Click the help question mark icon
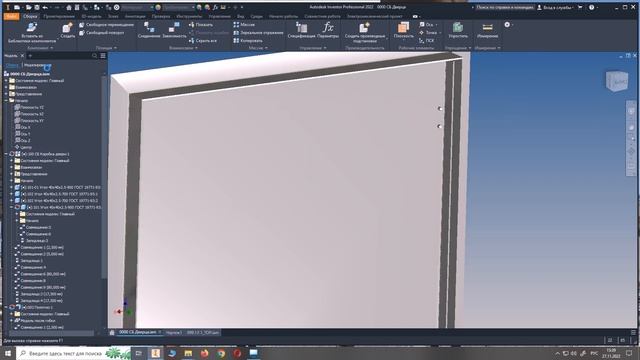The height and width of the screenshot is (360, 640). [x=591, y=7]
